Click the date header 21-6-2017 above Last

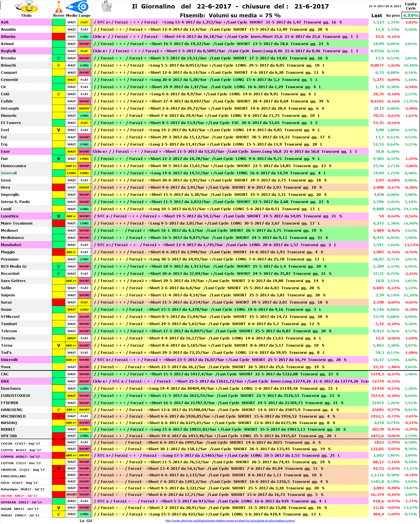pos(376,6)
